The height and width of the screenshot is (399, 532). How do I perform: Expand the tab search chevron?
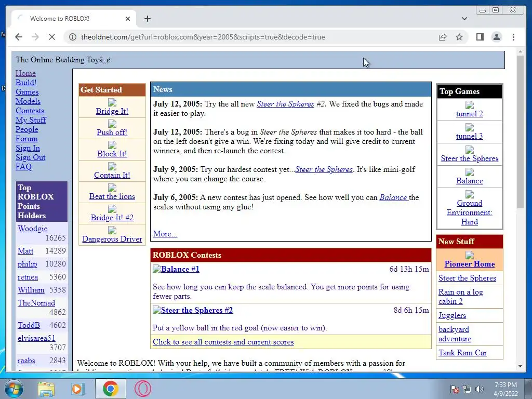(464, 19)
